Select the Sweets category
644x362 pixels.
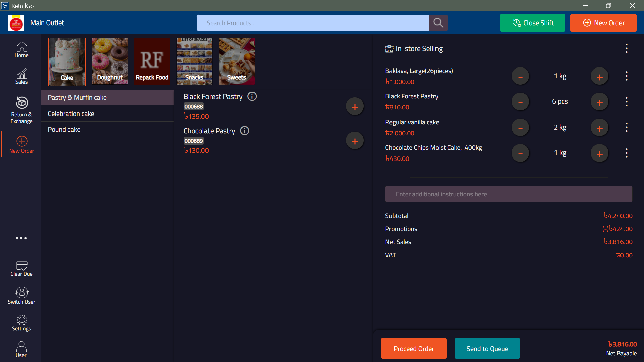coord(237,61)
